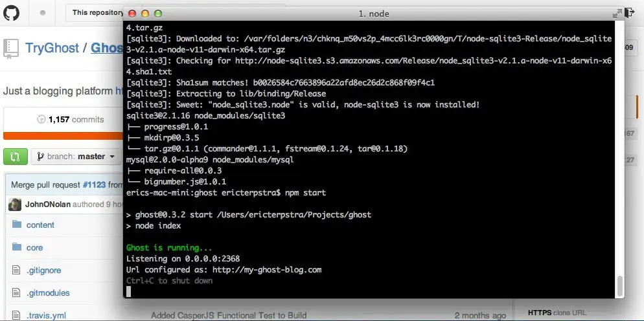Viewport: 644px width, 321px height.
Task: Open the content folder icon
Action: tap(17, 225)
